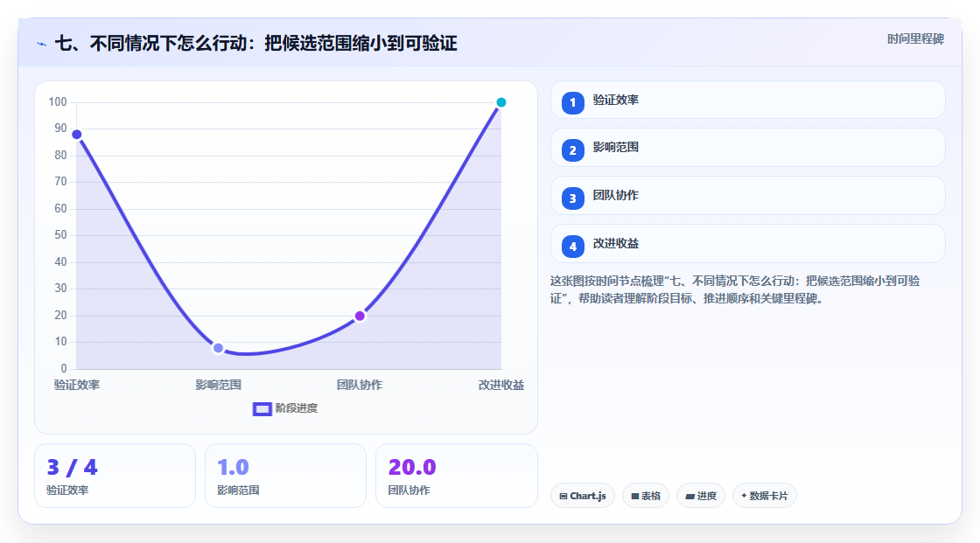Screen dimensions: 980x543
Task: Click the 20.0 团队协作 stat card
Action: [x=456, y=477]
